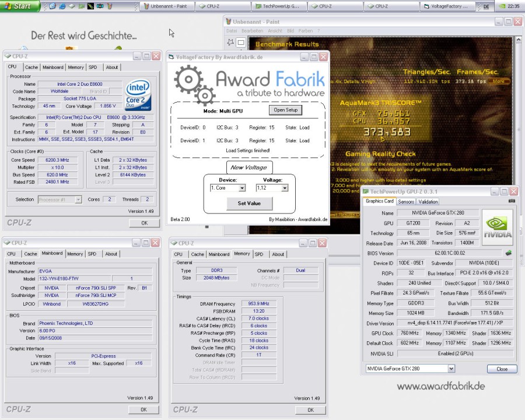525x420 pixels.
Task: Click the Paint quick launch icon
Action: point(110,6)
